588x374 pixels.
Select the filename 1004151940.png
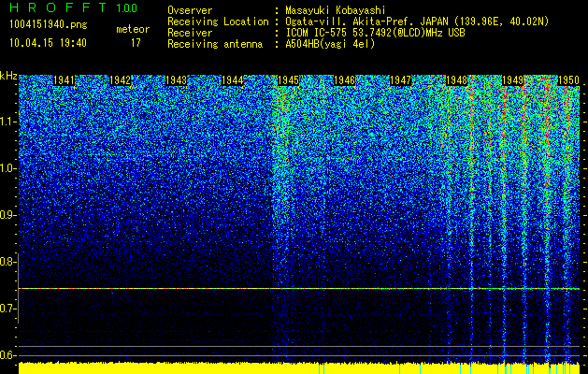[x=49, y=24]
